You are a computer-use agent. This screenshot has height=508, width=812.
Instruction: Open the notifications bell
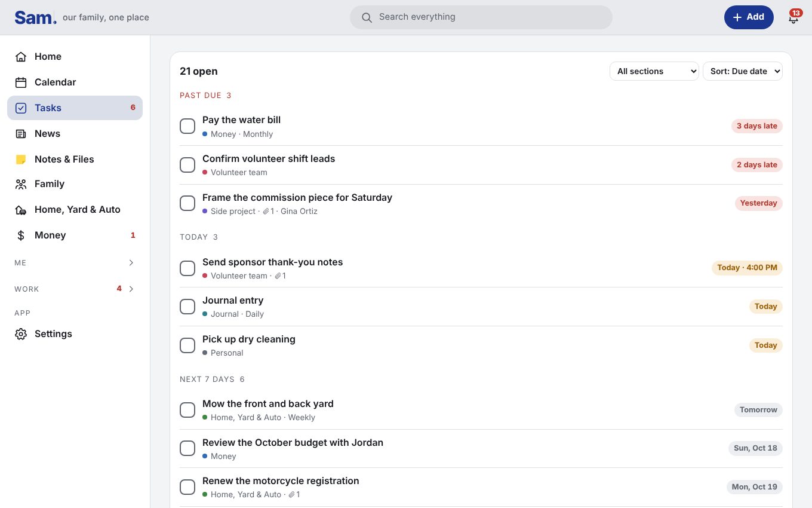click(793, 18)
